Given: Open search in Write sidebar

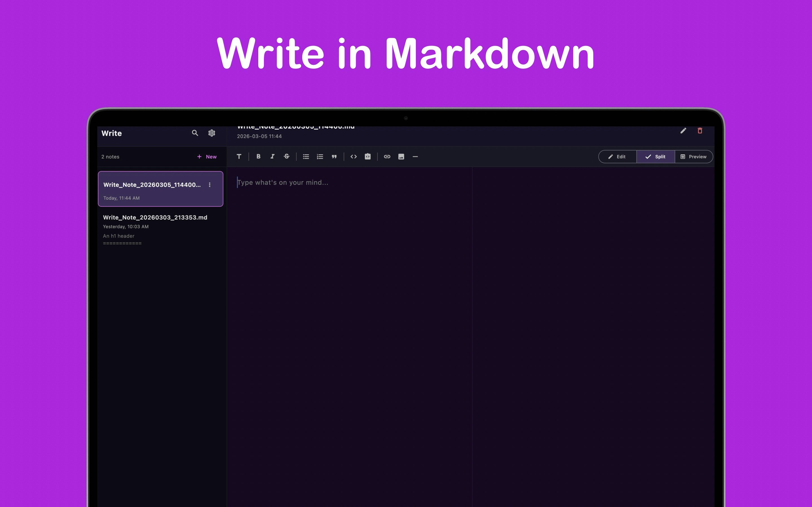Looking at the screenshot, I should pyautogui.click(x=195, y=133).
